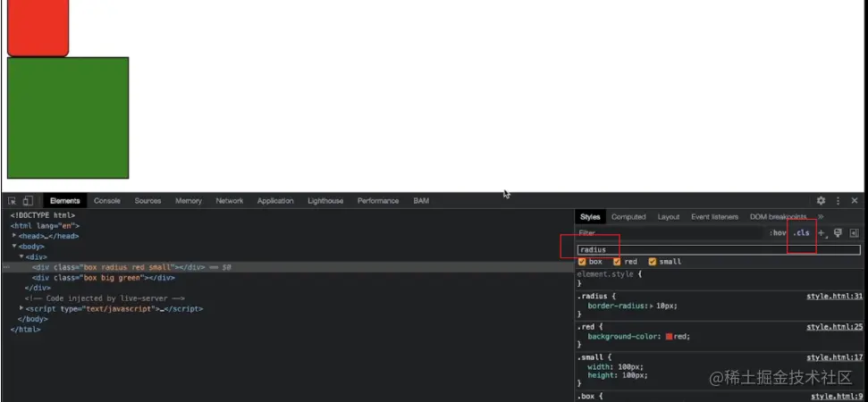Select the Elements tab
Screen dimensions: 868x402
pos(64,201)
